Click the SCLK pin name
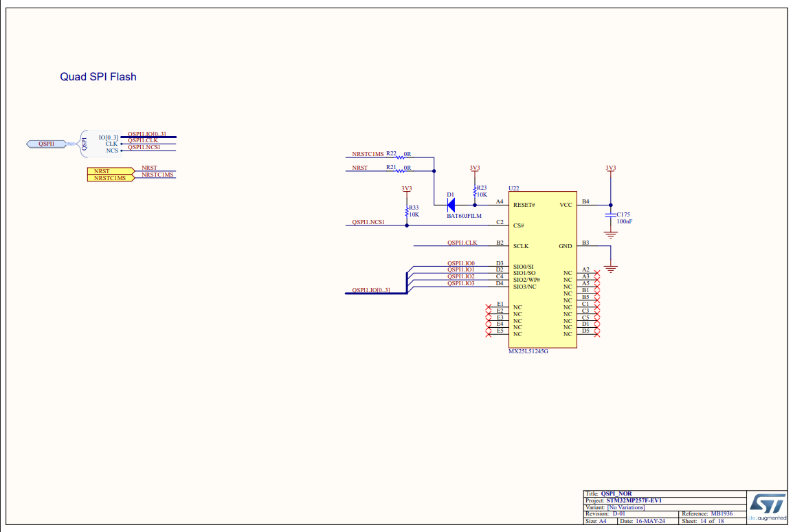This screenshot has height=532, width=793. click(521, 246)
